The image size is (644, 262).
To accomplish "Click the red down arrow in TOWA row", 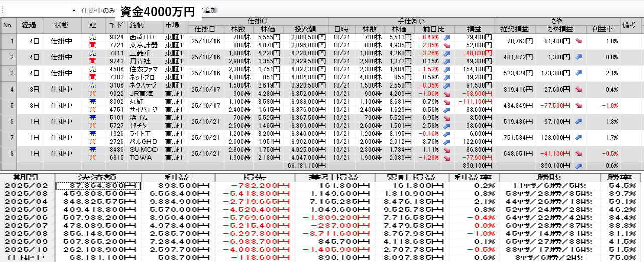I will tap(445, 157).
